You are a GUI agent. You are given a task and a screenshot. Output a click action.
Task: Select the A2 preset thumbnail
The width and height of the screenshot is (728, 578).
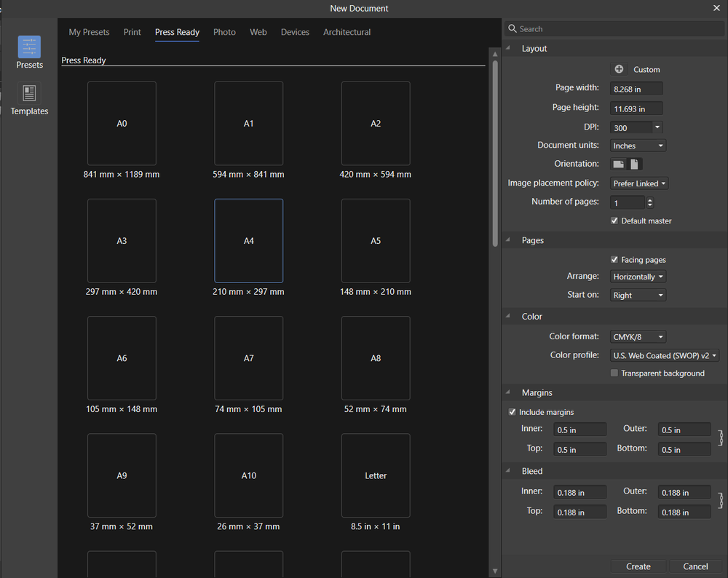point(376,124)
